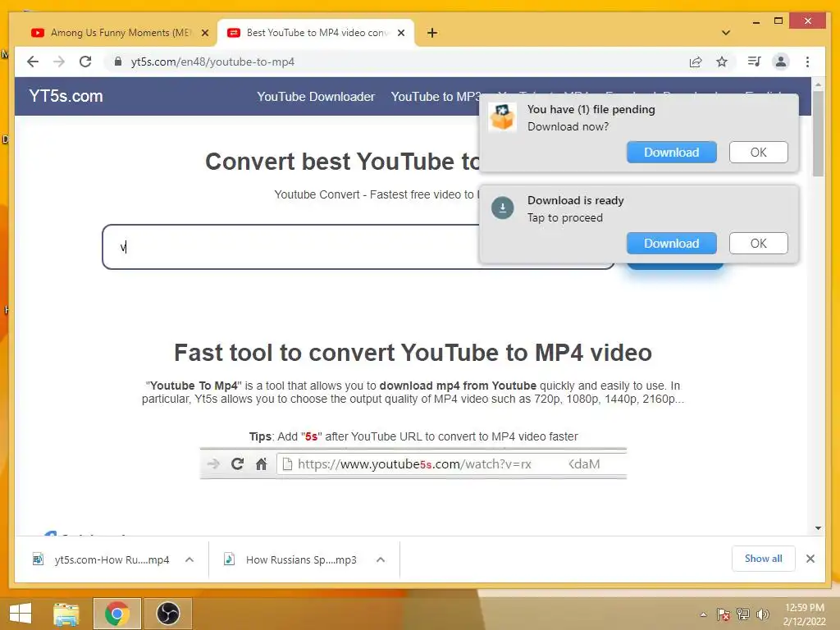Click the browser forward arrow

point(59,62)
